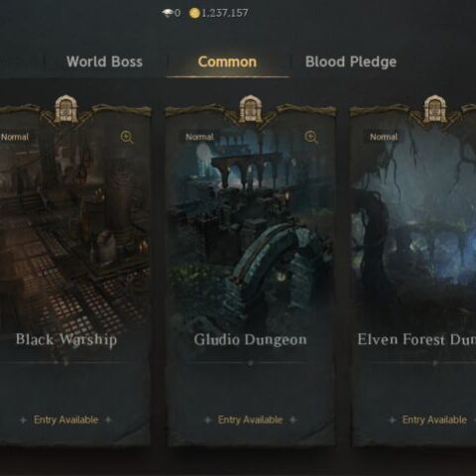Click the magnifier icon on Gludio Dungeon card
Viewport: 476px width, 476px height.
[311, 137]
